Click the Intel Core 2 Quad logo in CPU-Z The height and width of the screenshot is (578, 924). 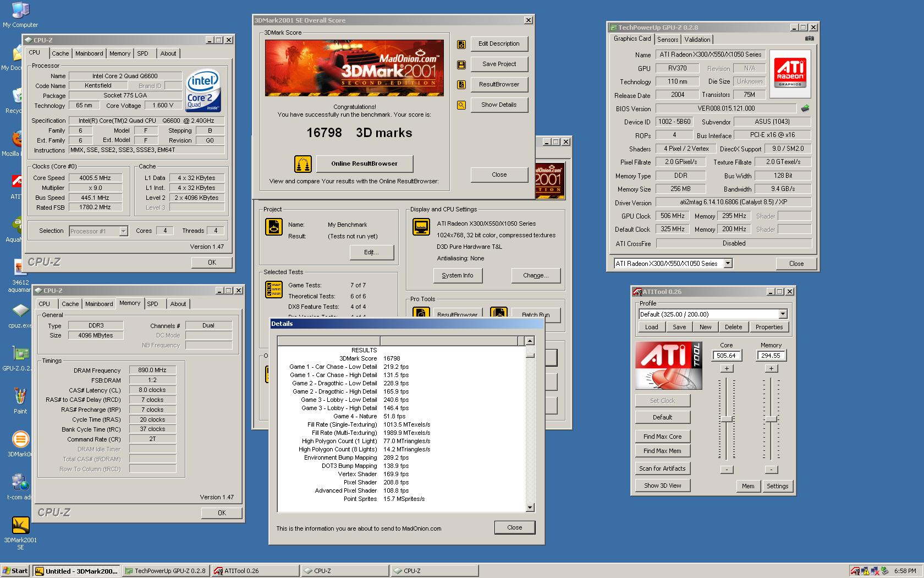[x=203, y=90]
